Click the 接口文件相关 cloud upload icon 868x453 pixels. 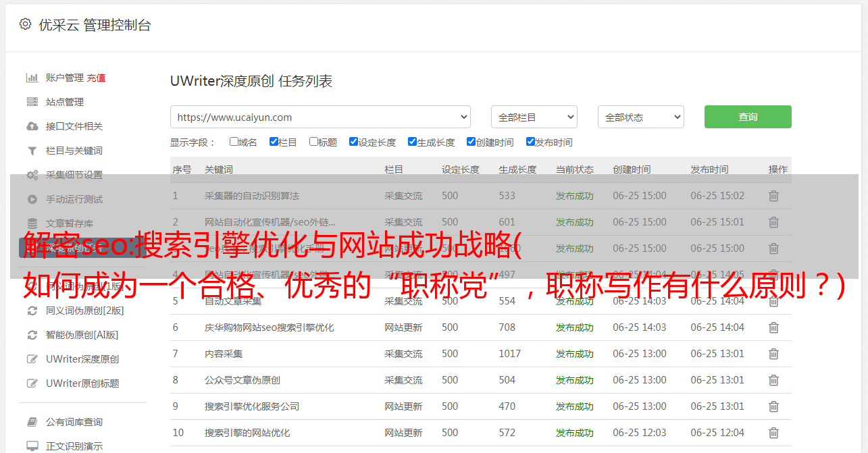pos(32,126)
